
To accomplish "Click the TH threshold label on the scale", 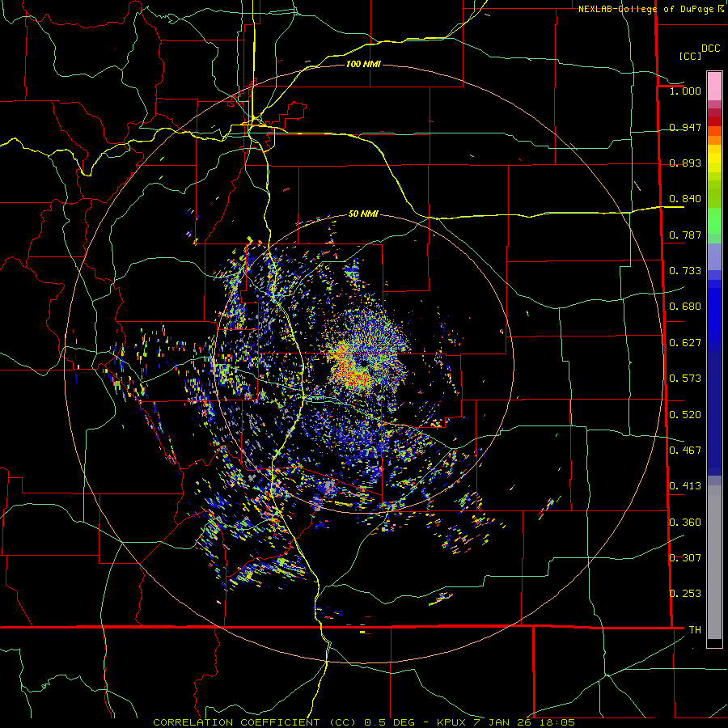I will click(695, 630).
